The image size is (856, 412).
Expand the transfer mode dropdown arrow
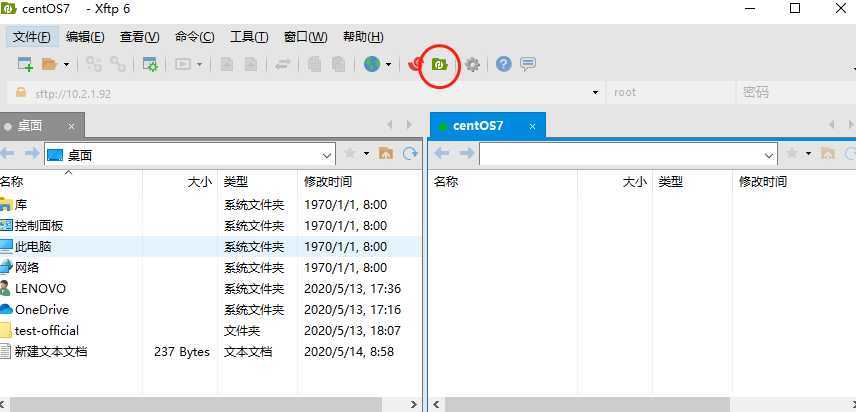(x=199, y=65)
